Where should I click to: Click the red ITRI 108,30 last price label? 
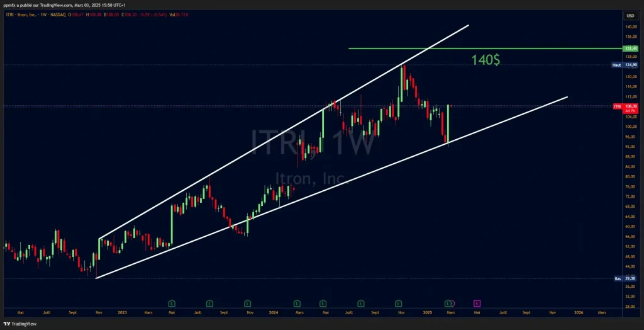point(626,108)
